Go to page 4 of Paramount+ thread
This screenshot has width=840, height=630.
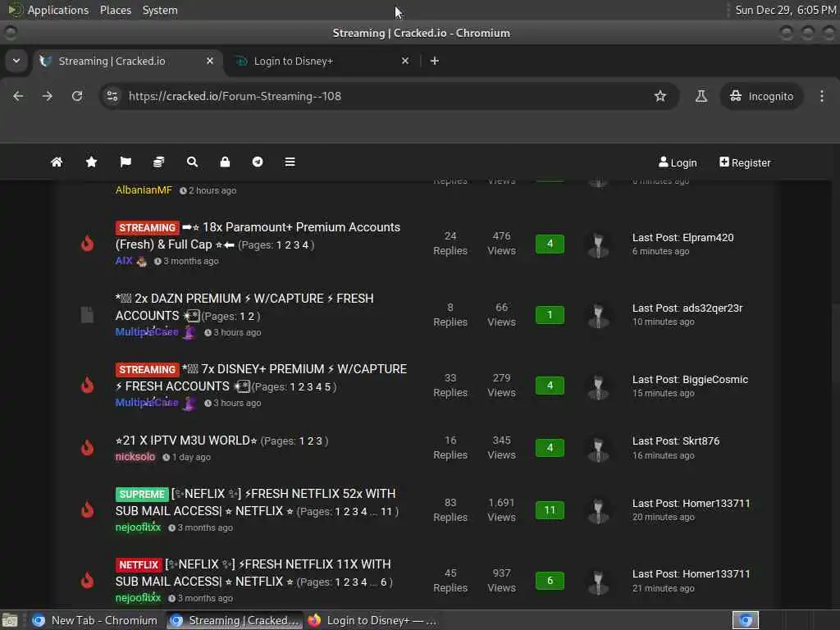pyautogui.click(x=305, y=244)
